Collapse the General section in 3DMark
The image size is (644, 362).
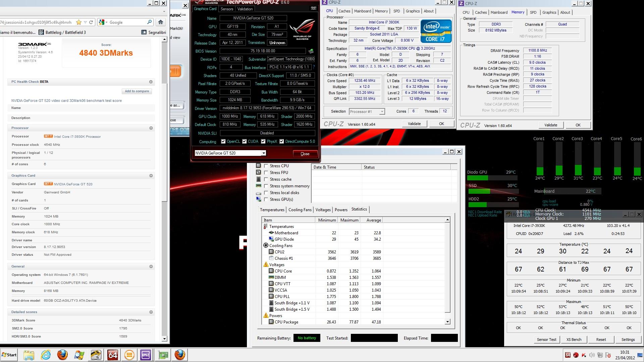click(151, 266)
